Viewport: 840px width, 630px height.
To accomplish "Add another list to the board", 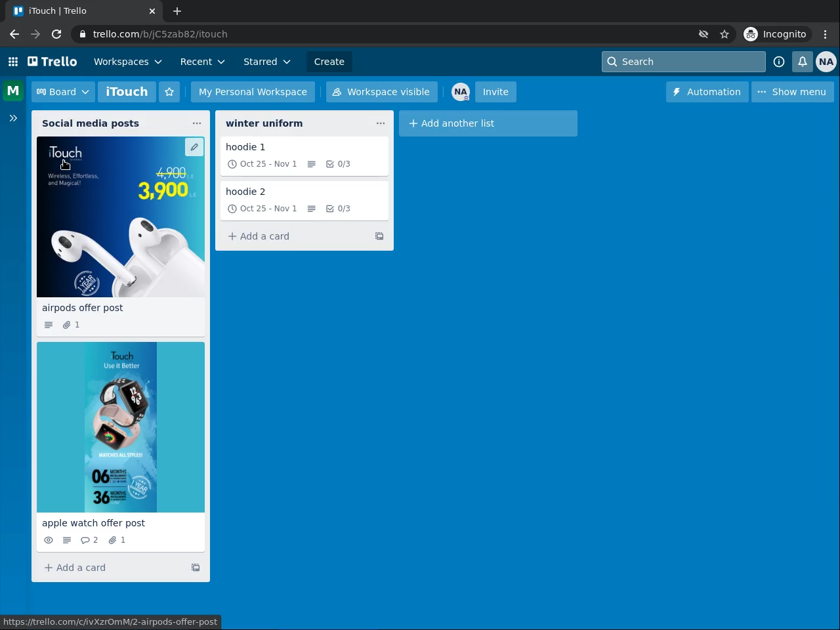I will point(488,123).
